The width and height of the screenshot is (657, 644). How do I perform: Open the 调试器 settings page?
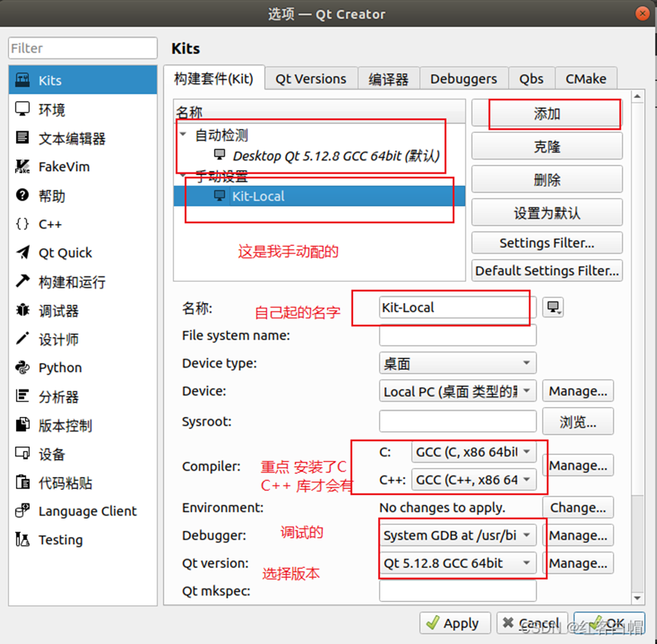(x=49, y=311)
